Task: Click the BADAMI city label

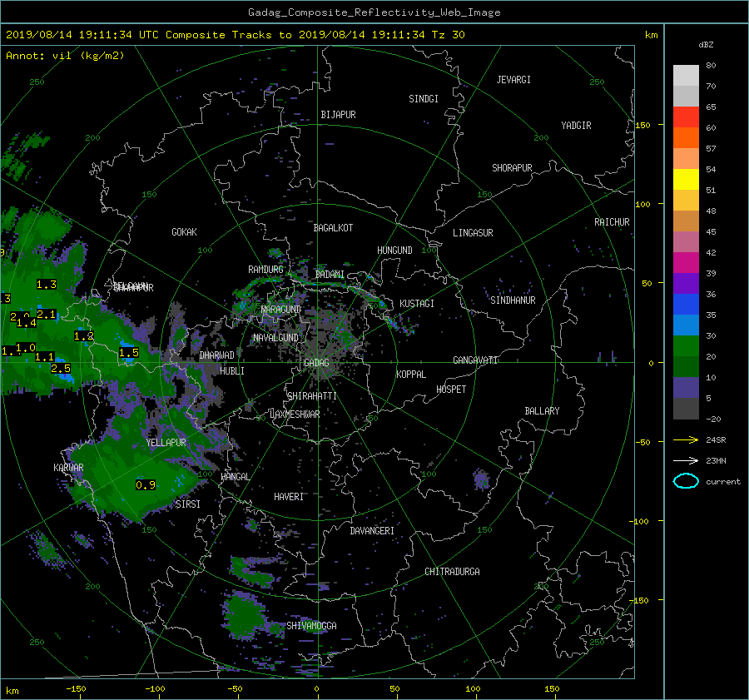Action: click(x=330, y=275)
